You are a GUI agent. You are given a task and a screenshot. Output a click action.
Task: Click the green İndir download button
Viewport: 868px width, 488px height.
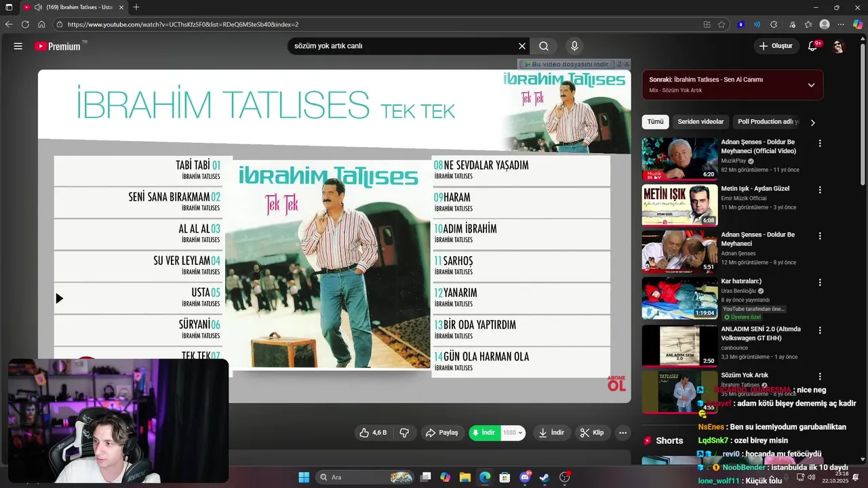point(485,432)
